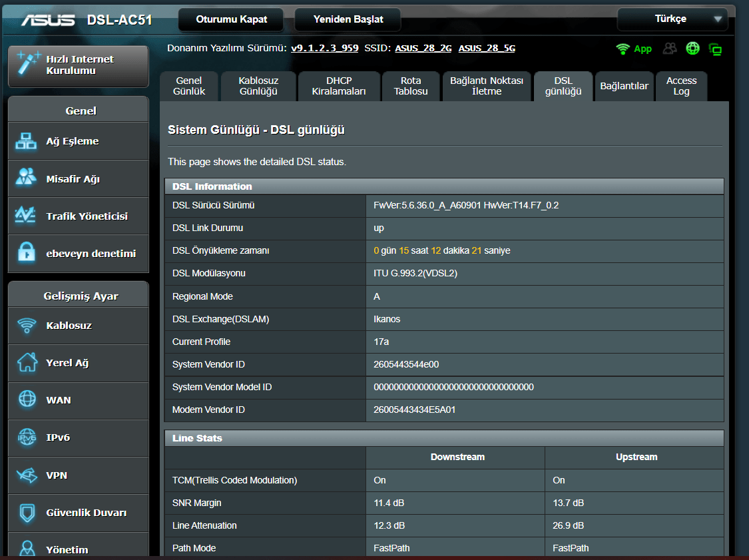Click the internet globe status icon
This screenshot has height=560, width=749.
coord(693,49)
